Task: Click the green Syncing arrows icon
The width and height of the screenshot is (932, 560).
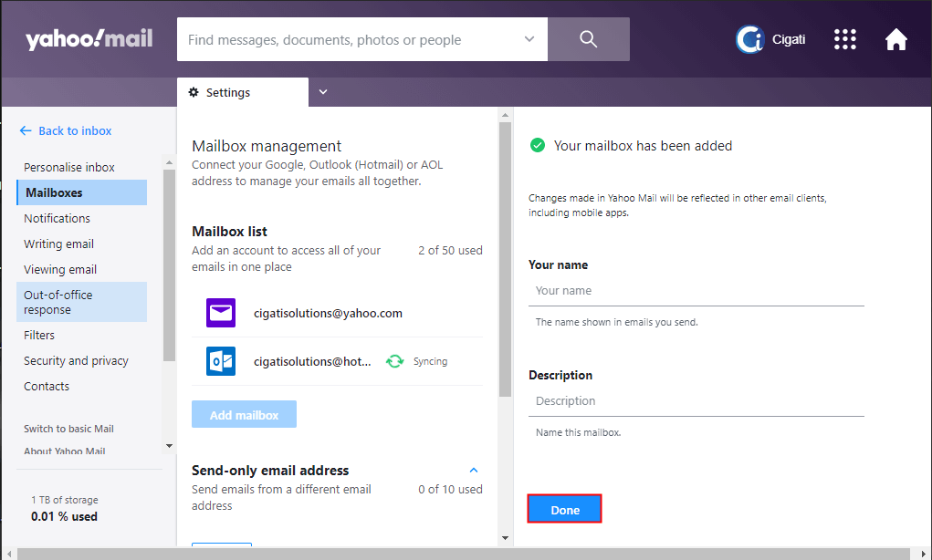Action: [394, 361]
